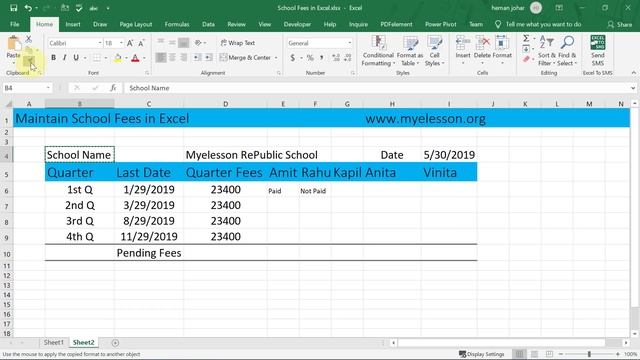This screenshot has width=640, height=360.
Task: Switch to the Page Layout tab
Action: [136, 24]
